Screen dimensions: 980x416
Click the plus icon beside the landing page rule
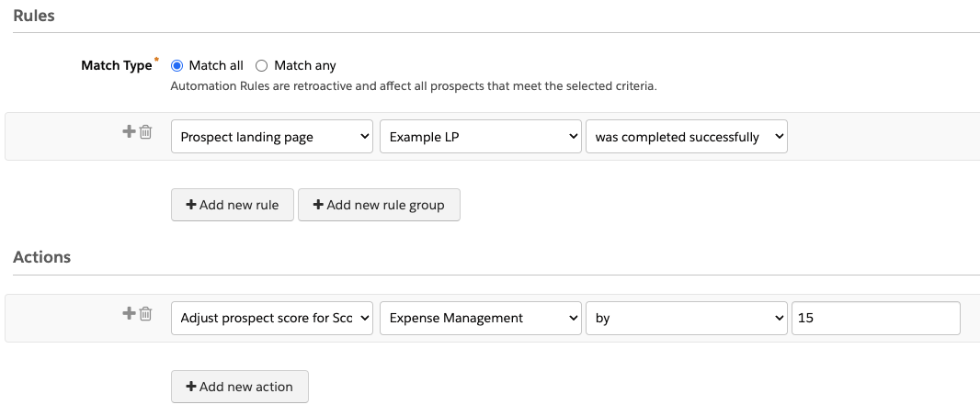pyautogui.click(x=129, y=131)
